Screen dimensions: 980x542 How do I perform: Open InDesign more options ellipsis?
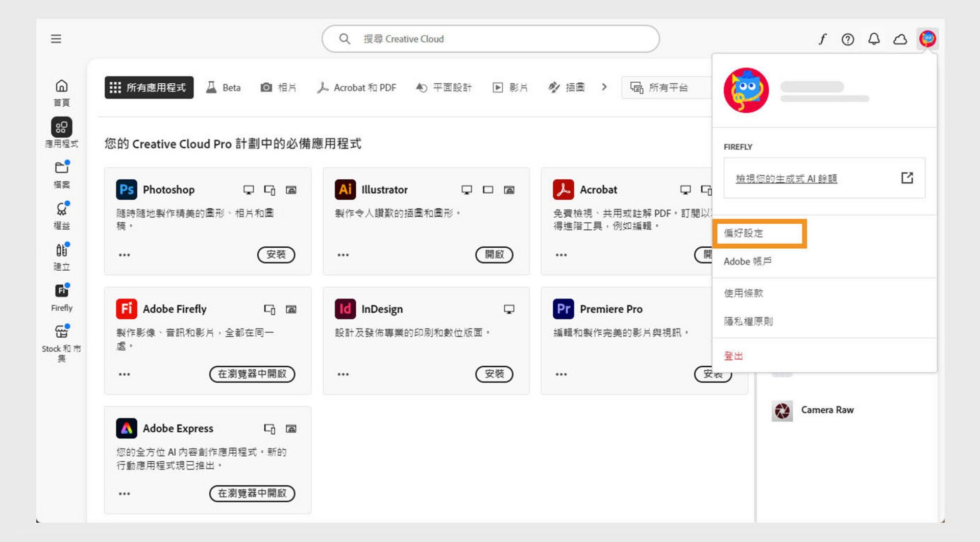[343, 374]
